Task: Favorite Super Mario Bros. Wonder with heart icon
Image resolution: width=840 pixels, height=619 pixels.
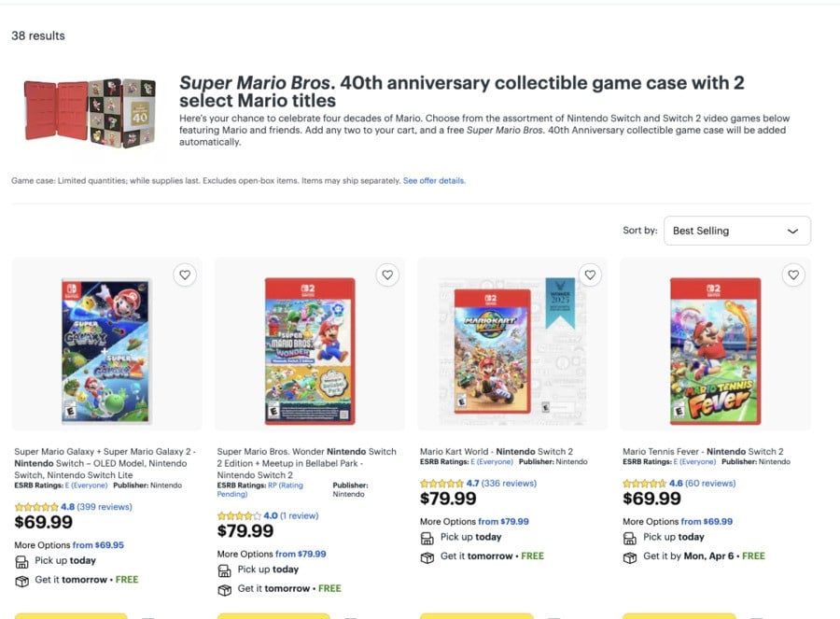Action: click(x=387, y=274)
